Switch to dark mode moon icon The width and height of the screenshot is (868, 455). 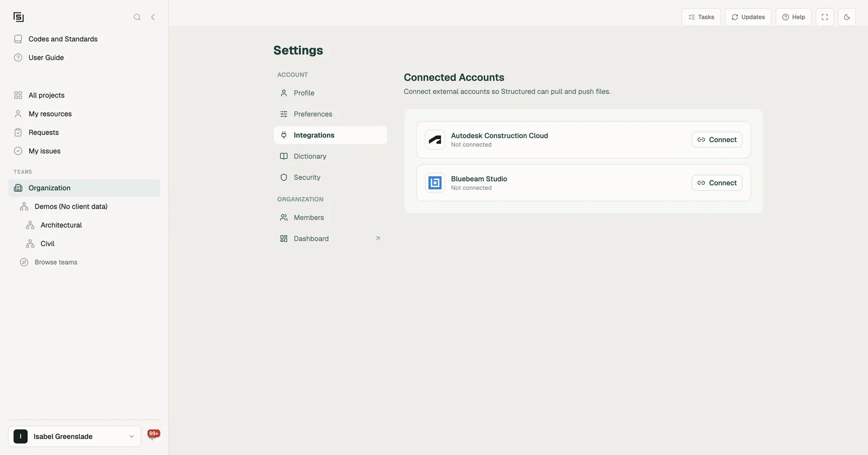847,17
